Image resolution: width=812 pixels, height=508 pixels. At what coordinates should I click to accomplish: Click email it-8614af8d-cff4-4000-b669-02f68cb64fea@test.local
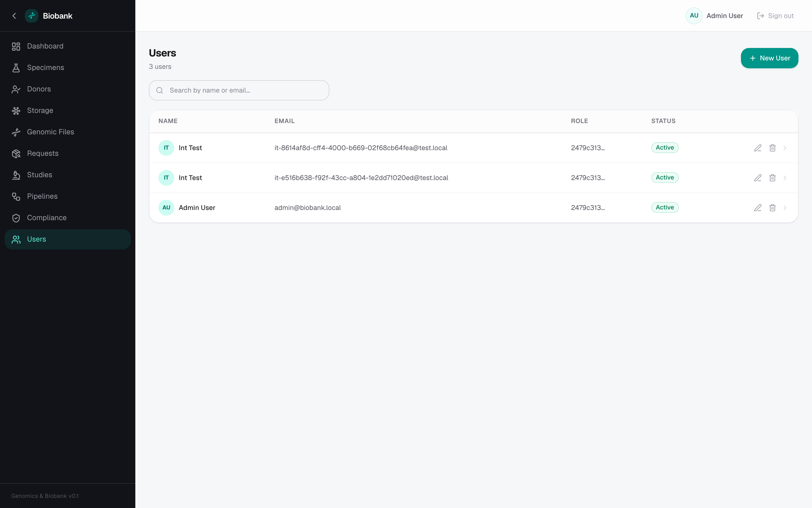[x=361, y=148]
